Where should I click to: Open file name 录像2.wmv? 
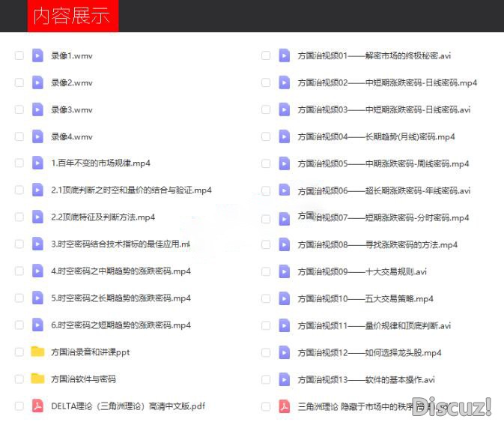[x=72, y=82]
